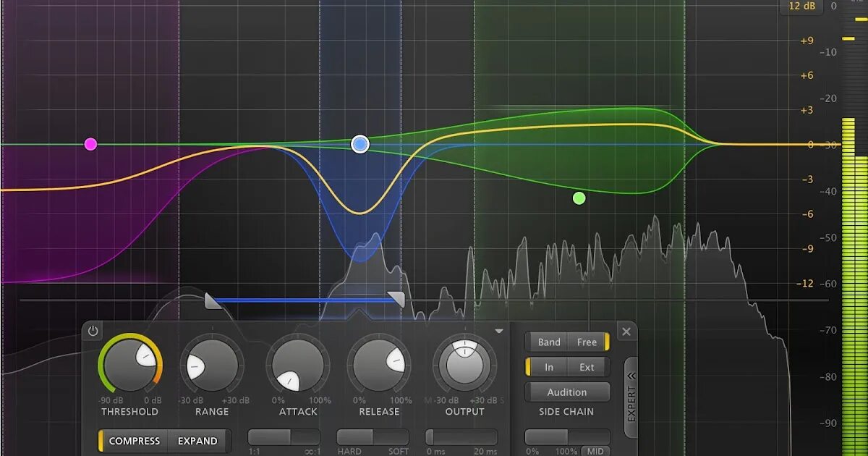Click the MID stereo link button
This screenshot has width=868, height=456.
(x=595, y=451)
